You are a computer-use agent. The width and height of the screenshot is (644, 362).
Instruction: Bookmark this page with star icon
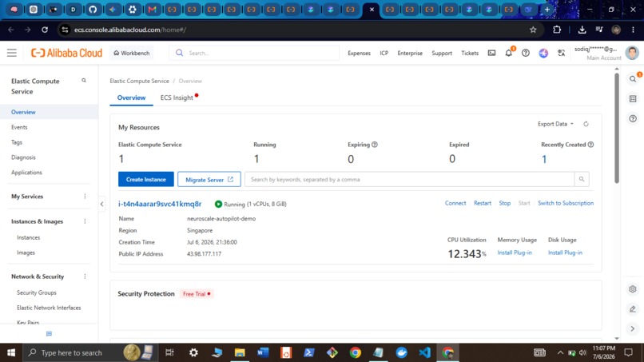[533, 30]
